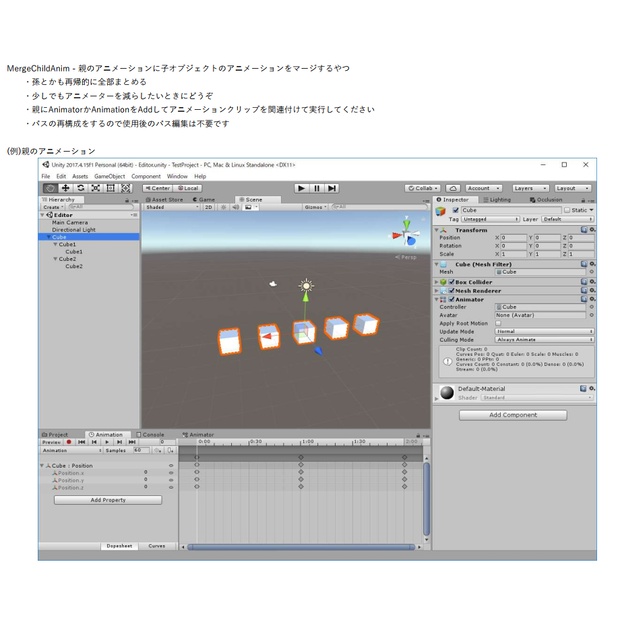The height and width of the screenshot is (620, 620).
Task: Click the Cube object icon in Inspector
Action: click(x=440, y=212)
